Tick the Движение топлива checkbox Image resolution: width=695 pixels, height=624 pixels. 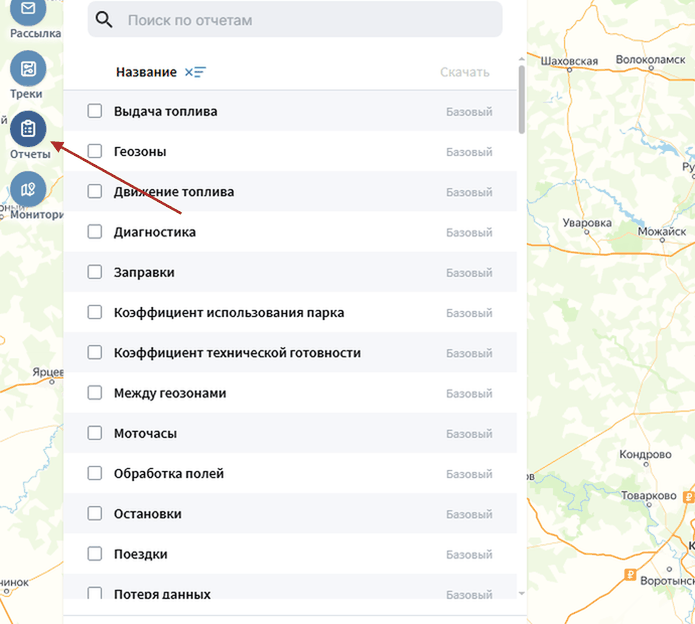[94, 191]
